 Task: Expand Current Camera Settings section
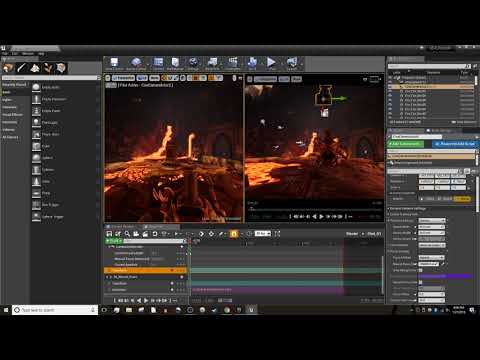tap(407, 209)
